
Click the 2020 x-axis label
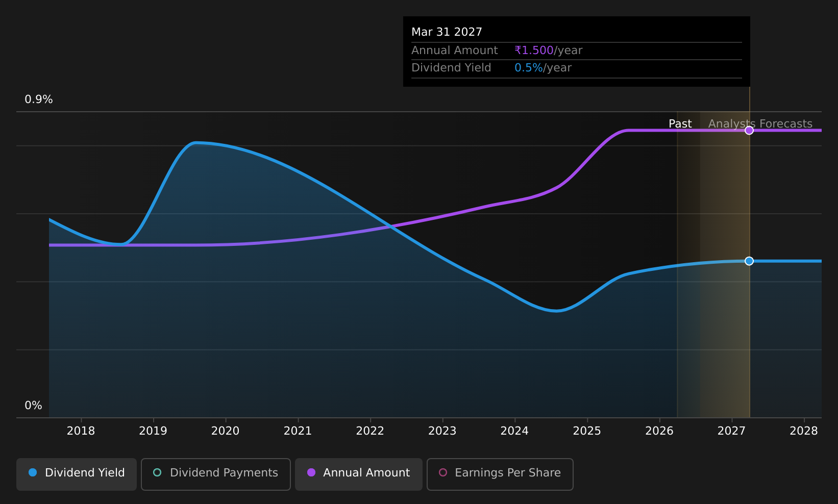(x=226, y=431)
